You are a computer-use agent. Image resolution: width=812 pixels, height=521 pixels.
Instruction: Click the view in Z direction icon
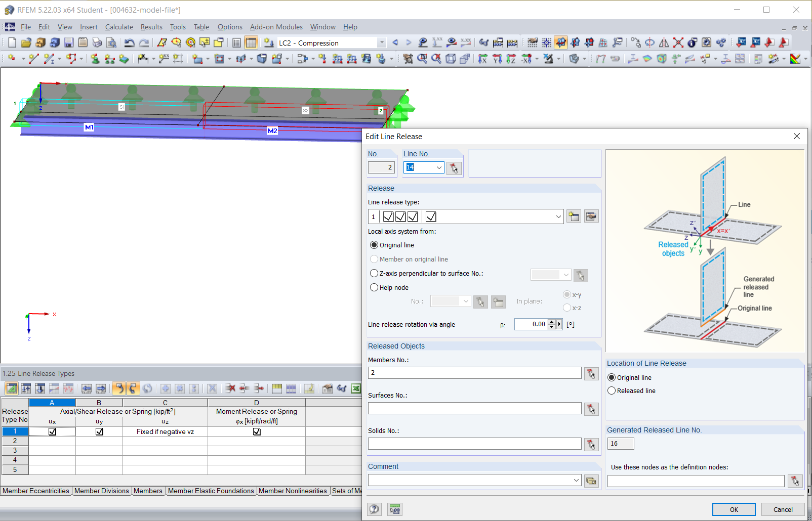point(511,59)
